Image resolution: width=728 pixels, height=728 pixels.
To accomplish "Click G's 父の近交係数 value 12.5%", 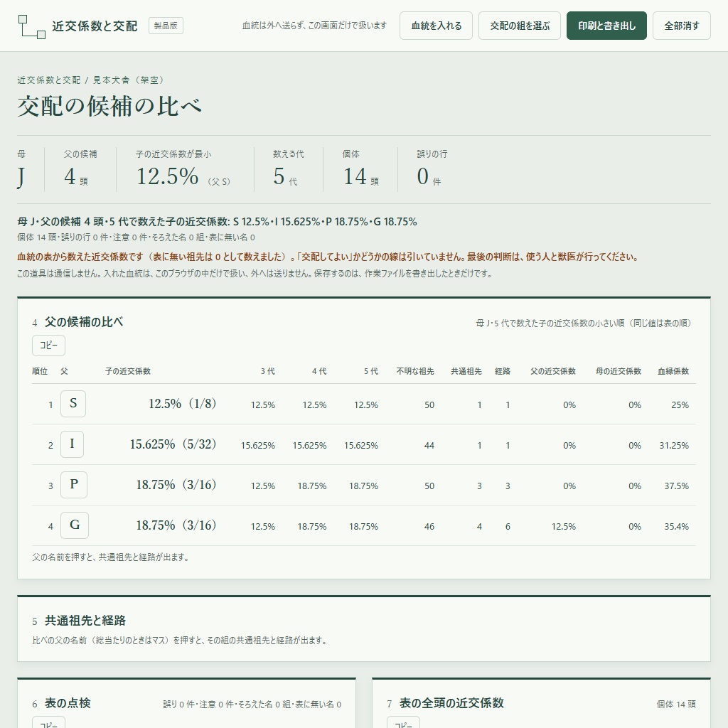I will [564, 527].
